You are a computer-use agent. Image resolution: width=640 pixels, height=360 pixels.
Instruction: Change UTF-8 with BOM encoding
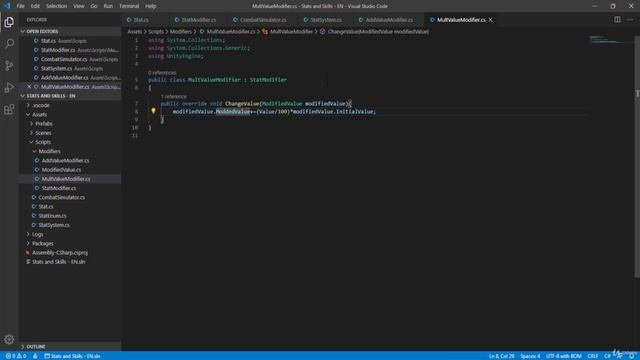point(563,356)
